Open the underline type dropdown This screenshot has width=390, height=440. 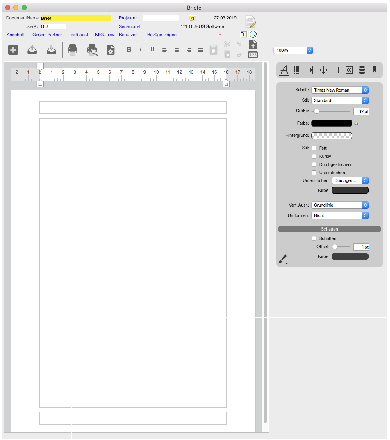[x=350, y=180]
